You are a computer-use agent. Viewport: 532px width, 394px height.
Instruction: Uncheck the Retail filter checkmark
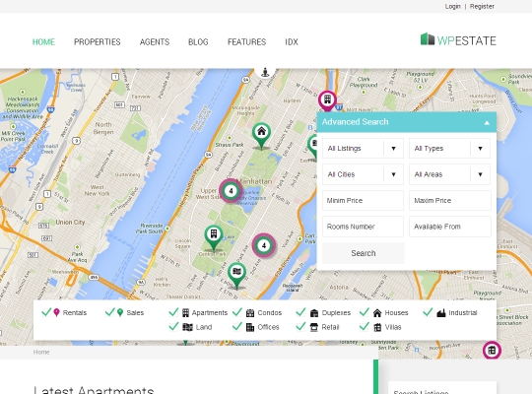coord(300,326)
